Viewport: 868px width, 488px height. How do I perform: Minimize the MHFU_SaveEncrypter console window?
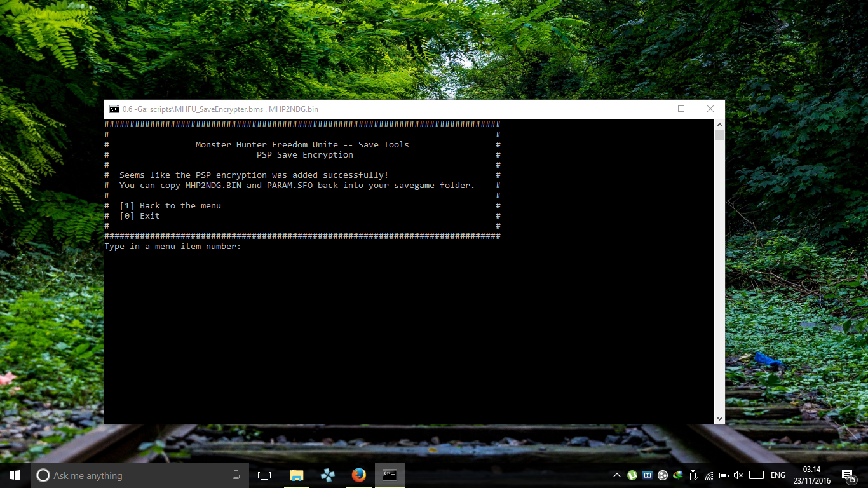pos(653,109)
